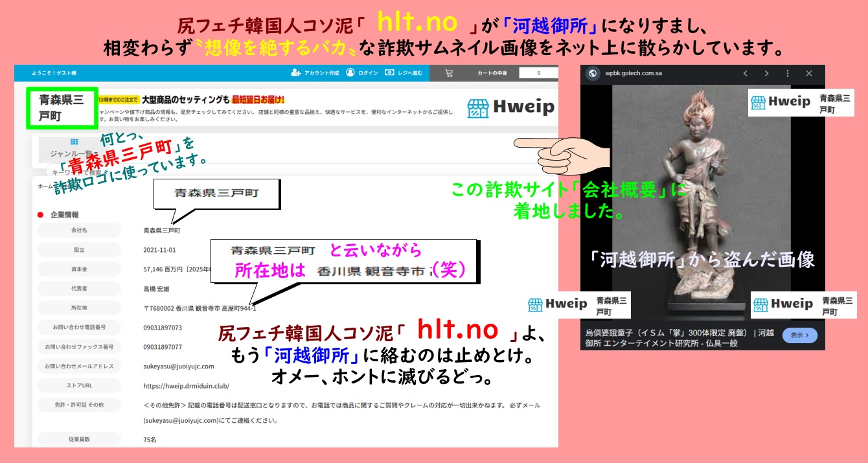Click the お問い合わせファックス番号 row label
Viewport: 868px width, 463px height.
tap(79, 347)
